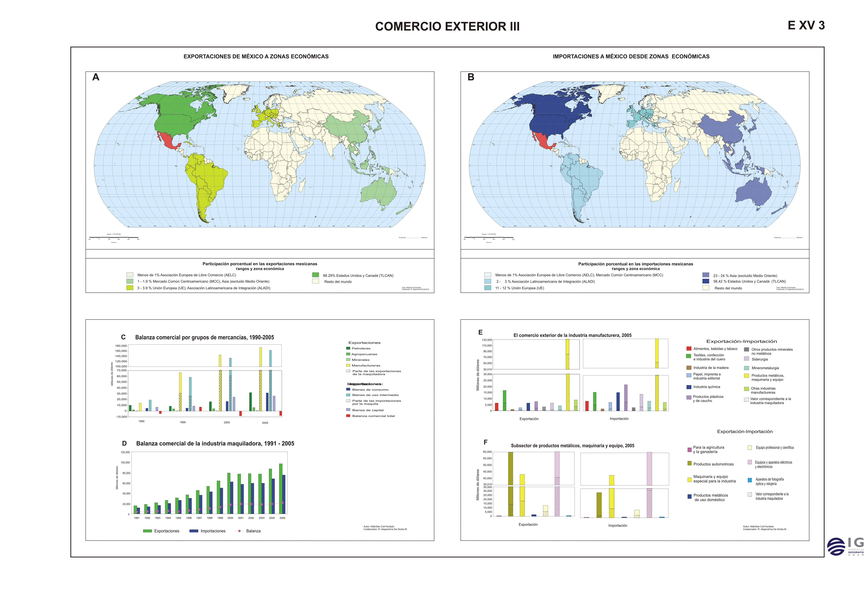Click the Maquinaria y equipo especial para la industria swatch
Screen dimensions: 868x613
(x=690, y=480)
